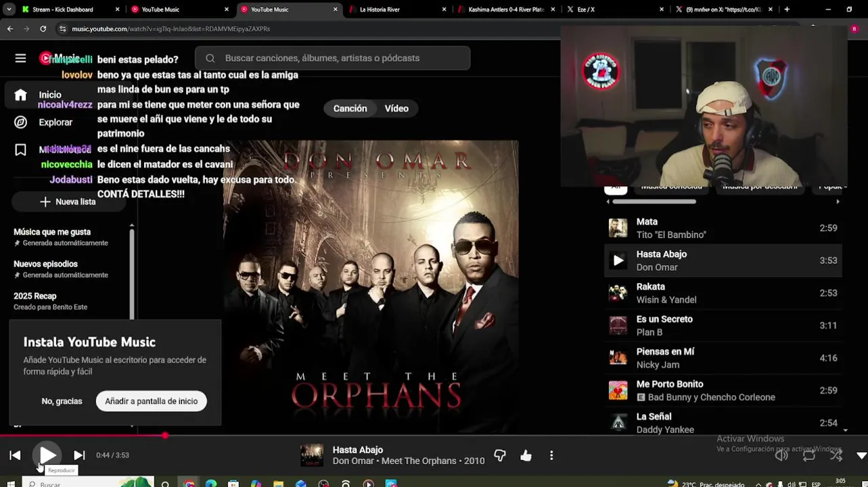Play Mata by Tito El Bambino
The image size is (868, 487).
723,228
